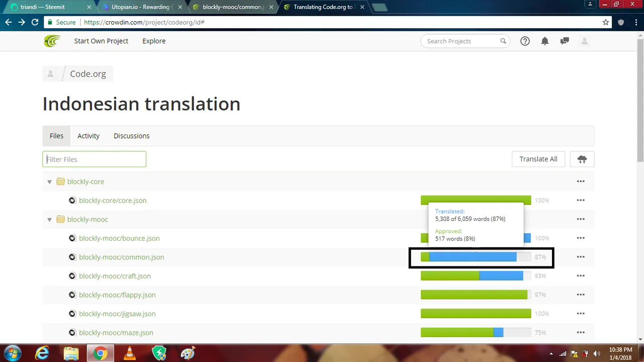Open options menu for core.json row
Image resolution: width=644 pixels, height=362 pixels.
tap(581, 200)
